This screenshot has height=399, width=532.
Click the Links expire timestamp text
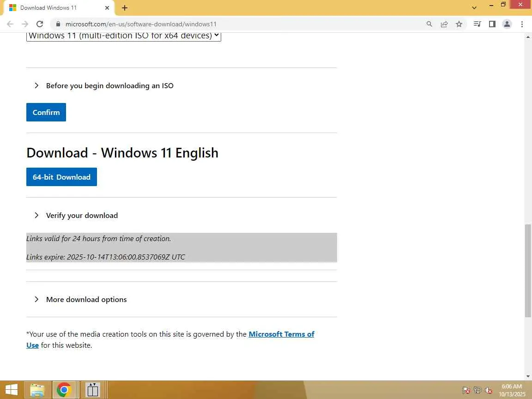pyautogui.click(x=106, y=257)
